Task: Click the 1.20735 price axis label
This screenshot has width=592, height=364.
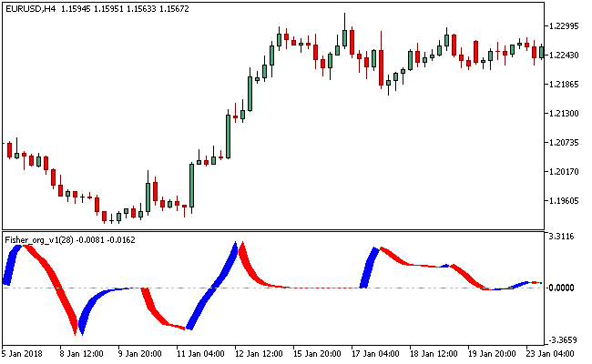Action: (x=566, y=143)
